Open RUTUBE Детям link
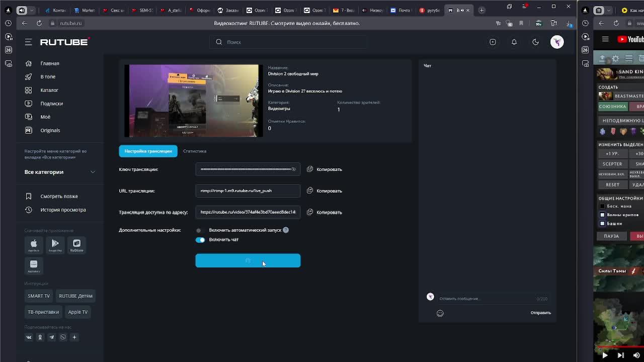The image size is (644, 362). [75, 296]
